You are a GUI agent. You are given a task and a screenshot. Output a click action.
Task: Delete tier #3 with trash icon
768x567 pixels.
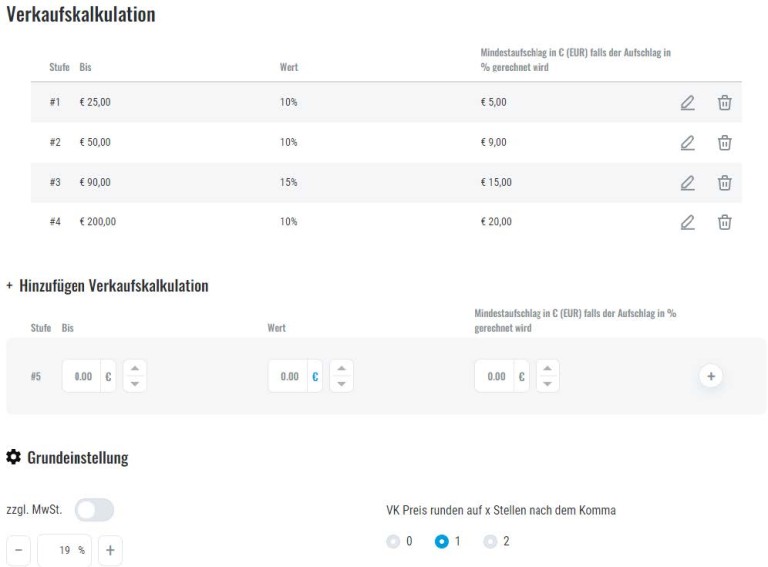(725, 182)
